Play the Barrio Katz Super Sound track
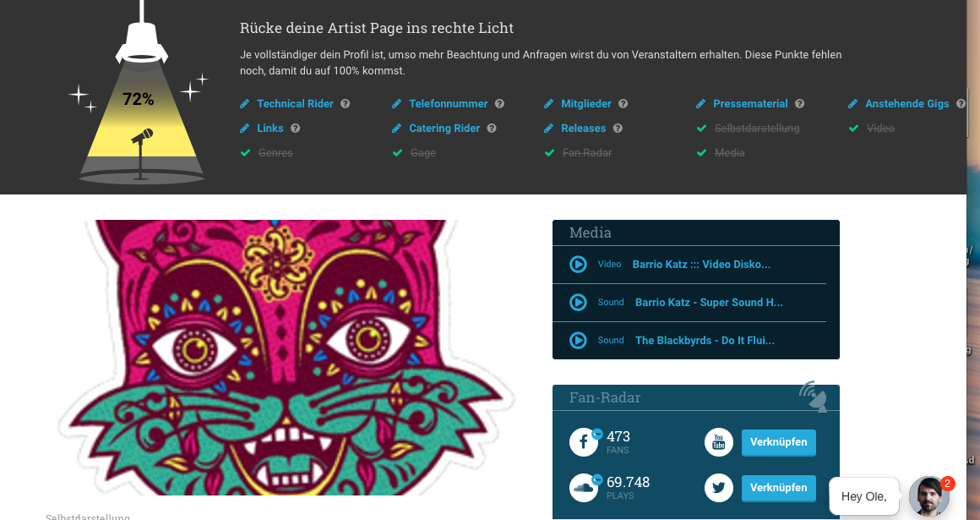Image resolution: width=980 pixels, height=520 pixels. coord(578,303)
